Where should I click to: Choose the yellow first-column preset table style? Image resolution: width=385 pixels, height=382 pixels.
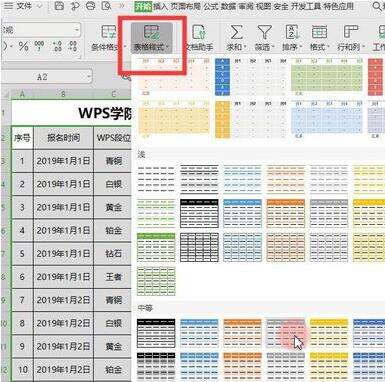click(x=251, y=119)
